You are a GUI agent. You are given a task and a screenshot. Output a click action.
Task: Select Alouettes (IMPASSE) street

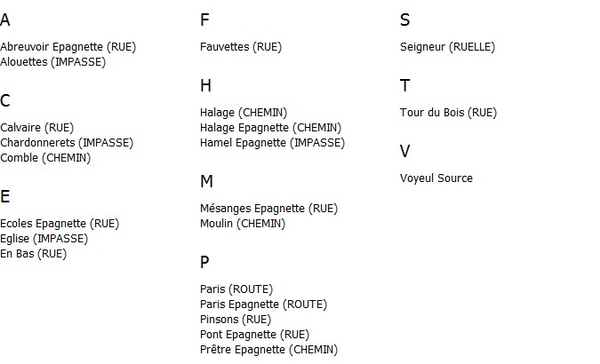pos(52,62)
